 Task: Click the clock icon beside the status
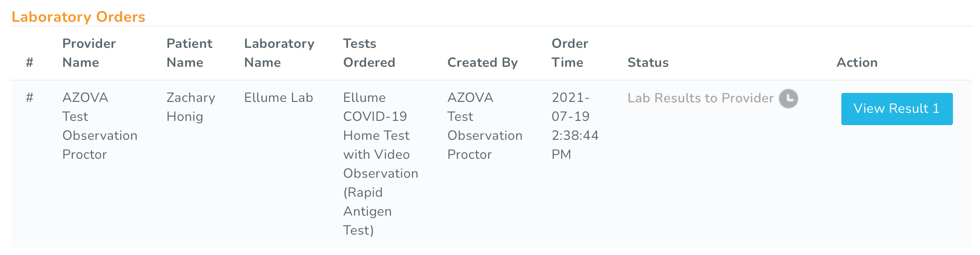pyautogui.click(x=788, y=99)
